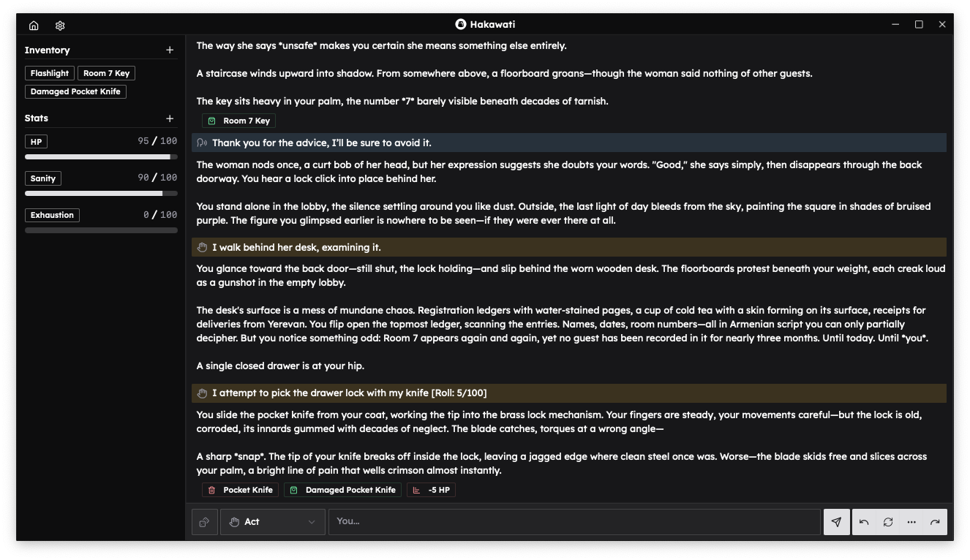Send the message with paper plane button
Viewport: 970px width, 560px height.
point(836,522)
